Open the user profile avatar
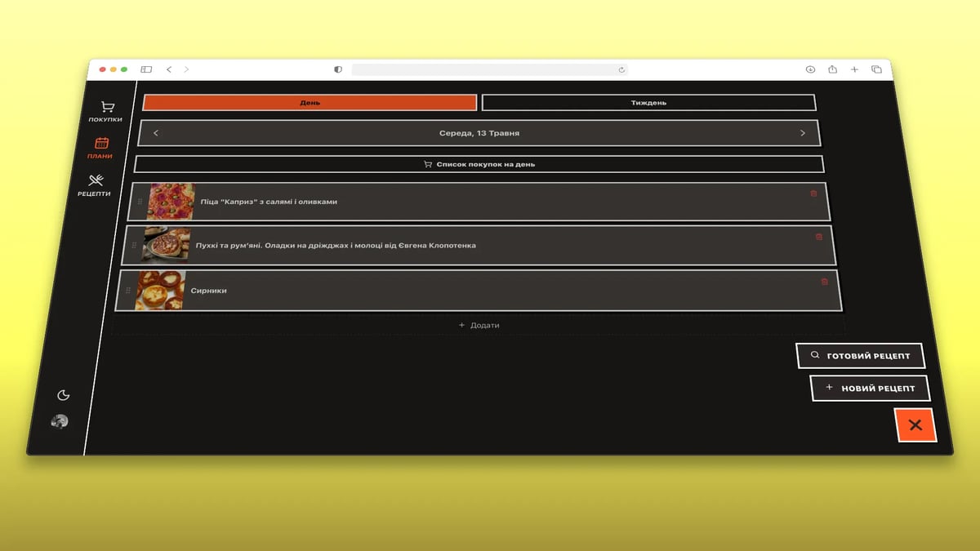Image resolution: width=980 pixels, height=551 pixels. point(59,421)
